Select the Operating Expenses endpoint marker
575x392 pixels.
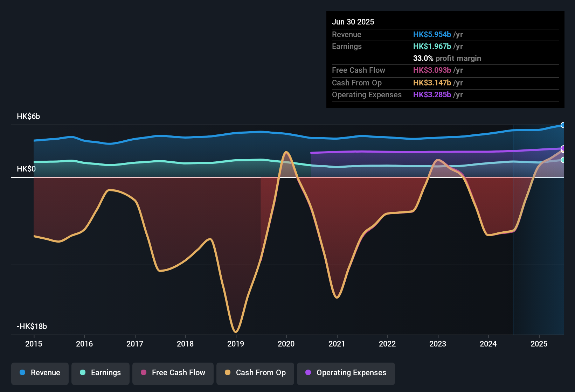[x=563, y=148]
